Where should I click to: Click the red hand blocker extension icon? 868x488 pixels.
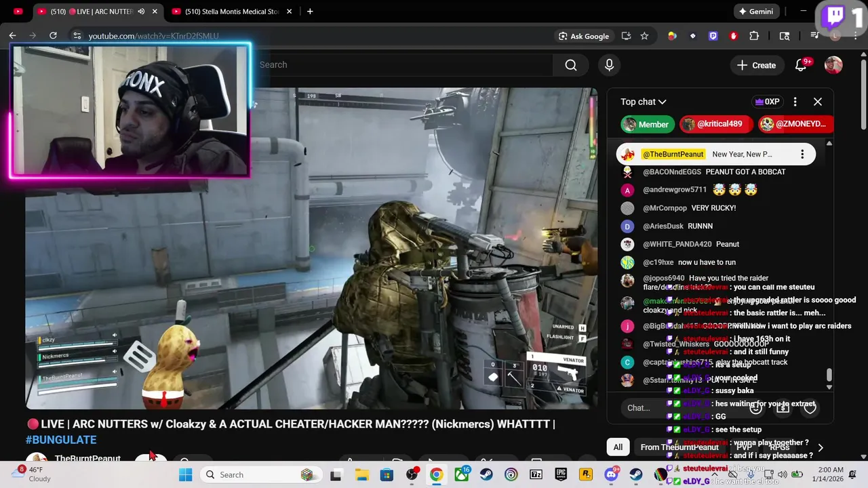coord(733,36)
